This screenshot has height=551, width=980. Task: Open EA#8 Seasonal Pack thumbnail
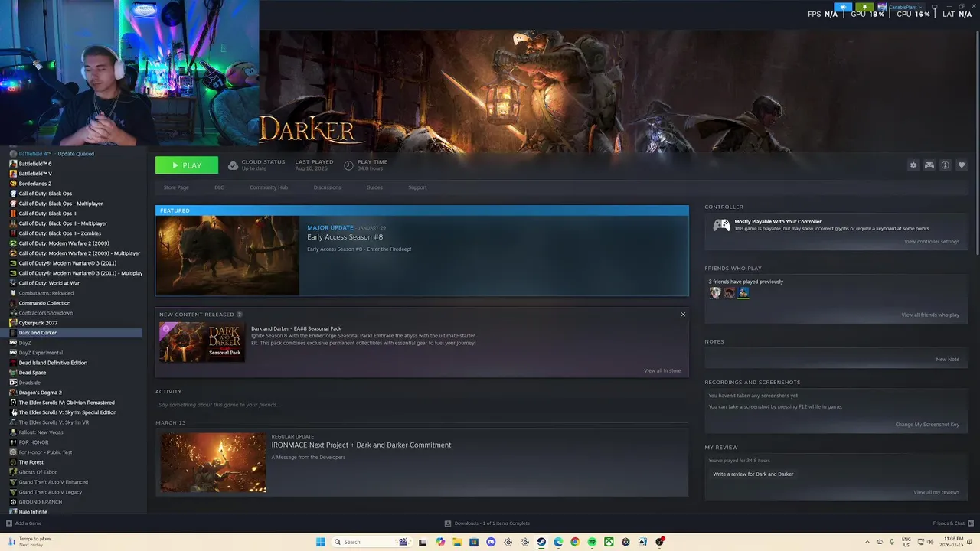click(202, 341)
